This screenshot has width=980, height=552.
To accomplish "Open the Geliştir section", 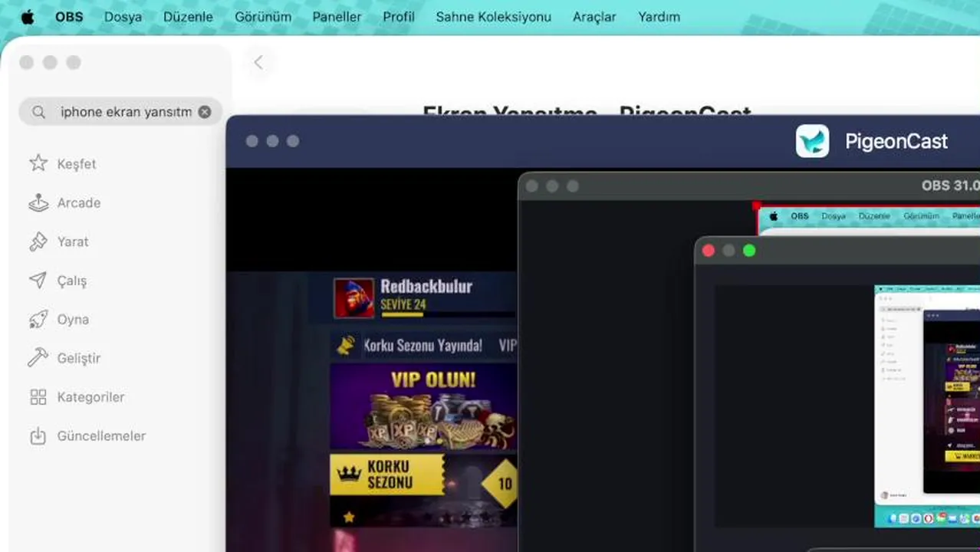I will click(79, 359).
